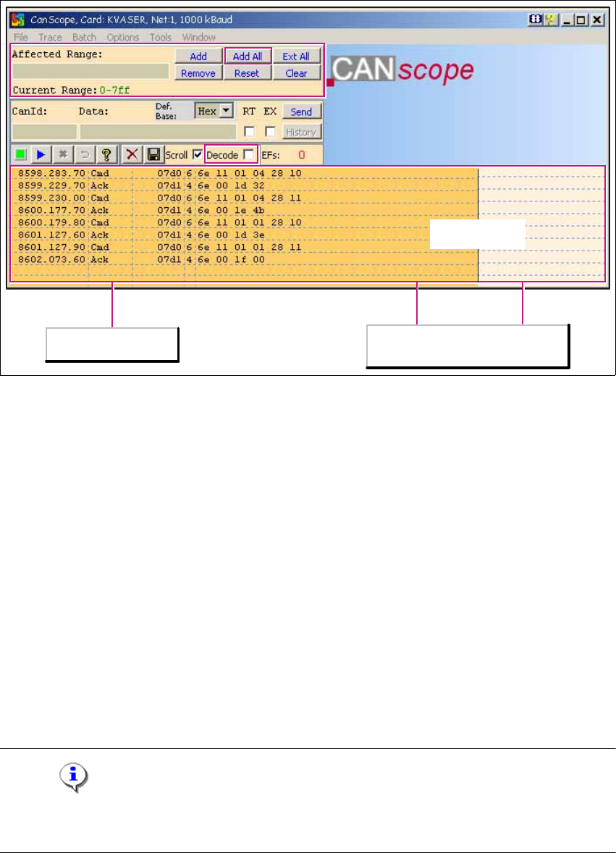Click the EFs counter value 0
The image size is (616, 853).
301,155
